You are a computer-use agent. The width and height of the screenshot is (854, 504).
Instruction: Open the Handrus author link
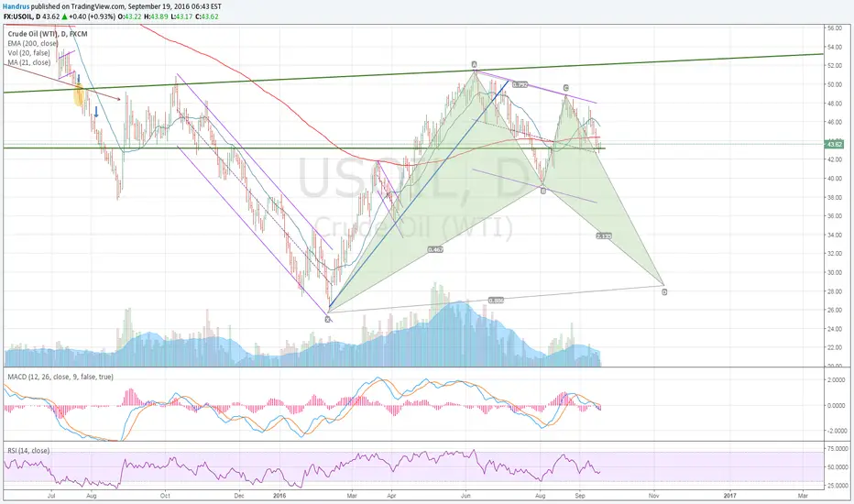pyautogui.click(x=16, y=6)
